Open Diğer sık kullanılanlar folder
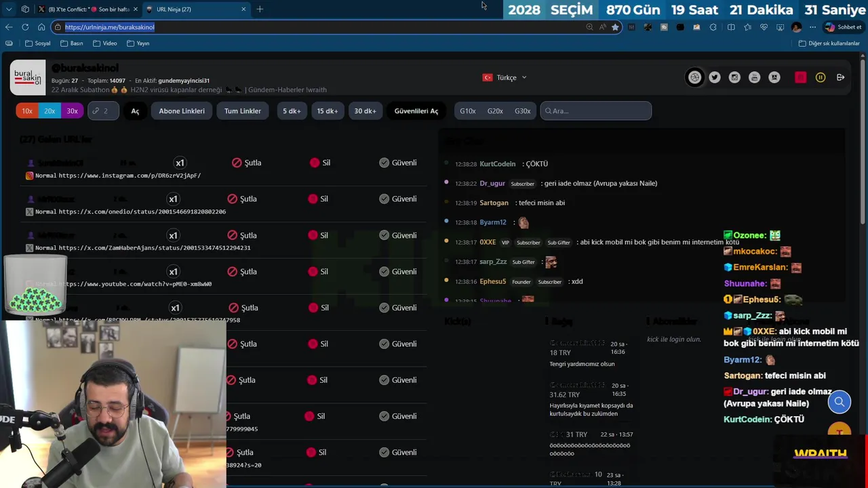The height and width of the screenshot is (488, 868). pyautogui.click(x=829, y=43)
